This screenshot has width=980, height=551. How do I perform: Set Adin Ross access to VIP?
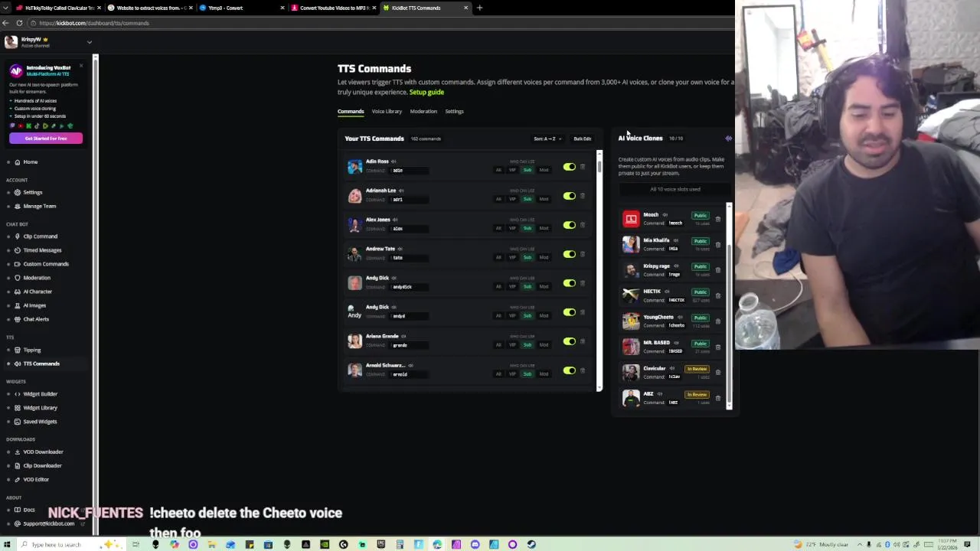pos(512,170)
